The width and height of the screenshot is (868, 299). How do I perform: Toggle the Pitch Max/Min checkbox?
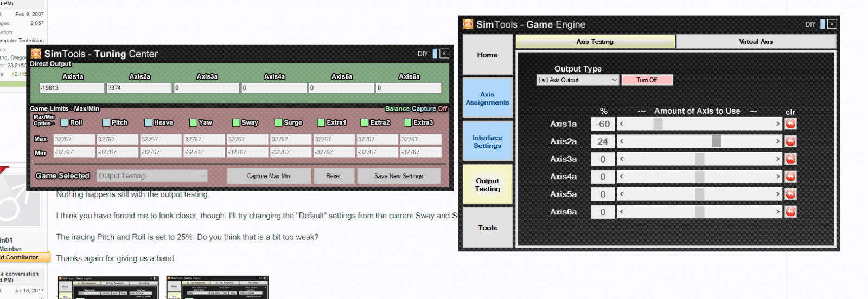coord(106,122)
